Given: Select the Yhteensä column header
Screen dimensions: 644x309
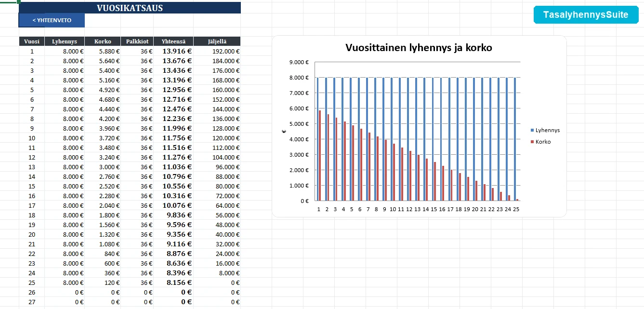Looking at the screenshot, I should point(173,41).
